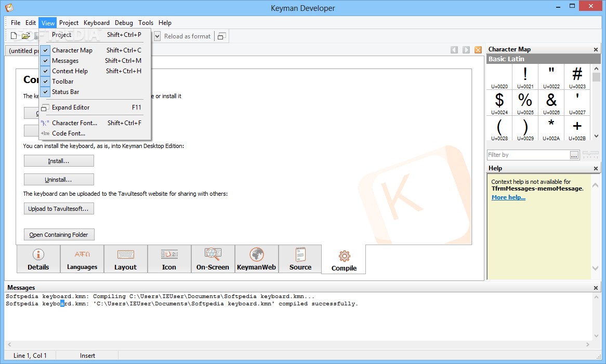This screenshot has height=364, width=606.
Task: Open the File menu
Action: click(x=16, y=23)
